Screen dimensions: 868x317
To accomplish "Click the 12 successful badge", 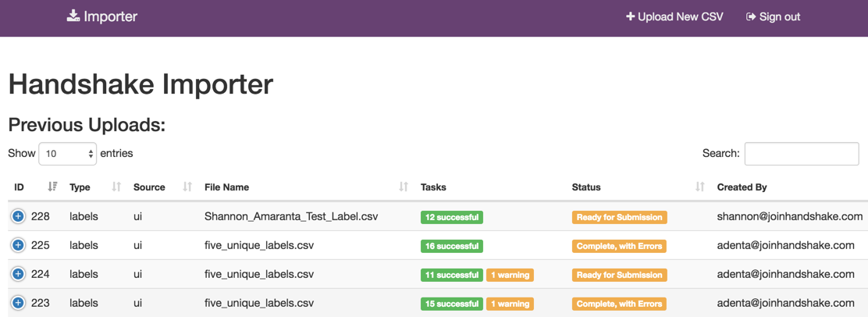I will tap(452, 217).
